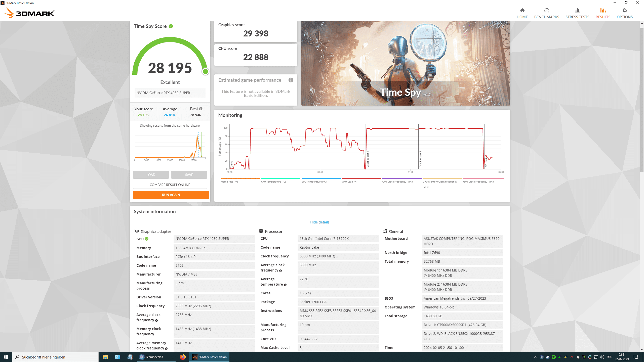This screenshot has width=644, height=362.
Task: Click the Windows search box 'Suchbegriff hier eingeben'
Action: coord(55,357)
